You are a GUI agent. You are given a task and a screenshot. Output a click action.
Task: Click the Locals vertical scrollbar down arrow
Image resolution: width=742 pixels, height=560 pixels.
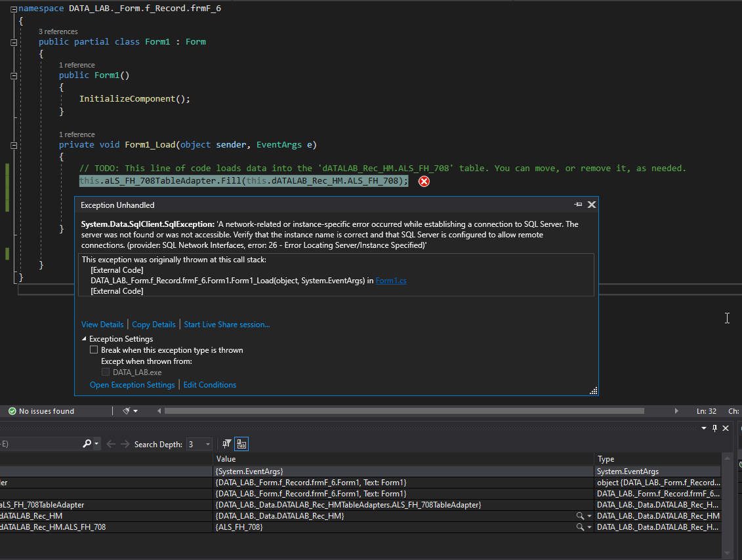pos(728,553)
